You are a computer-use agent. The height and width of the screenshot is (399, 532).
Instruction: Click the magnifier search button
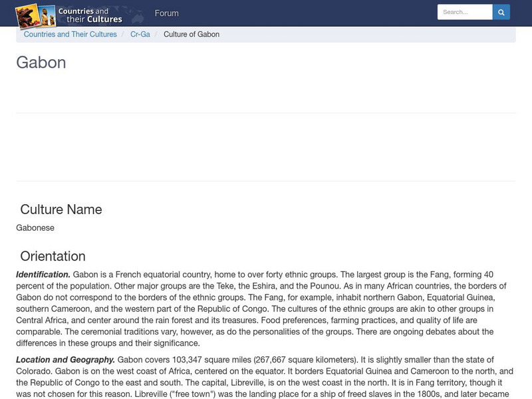click(501, 12)
